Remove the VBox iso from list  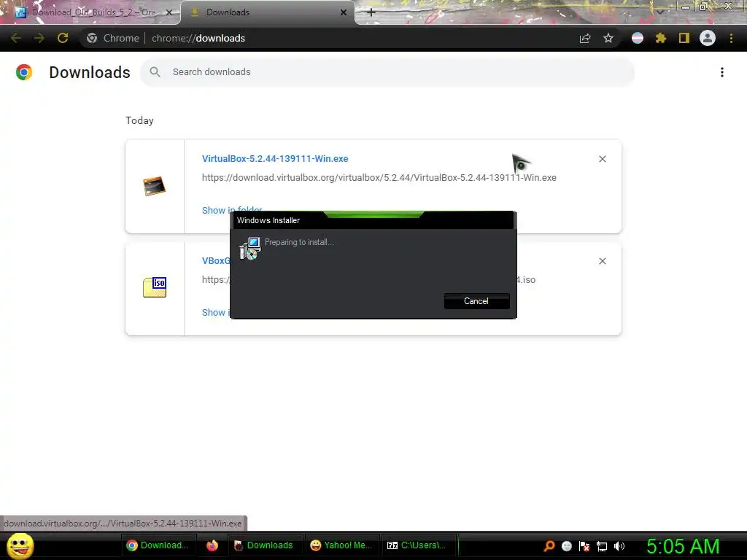point(602,261)
